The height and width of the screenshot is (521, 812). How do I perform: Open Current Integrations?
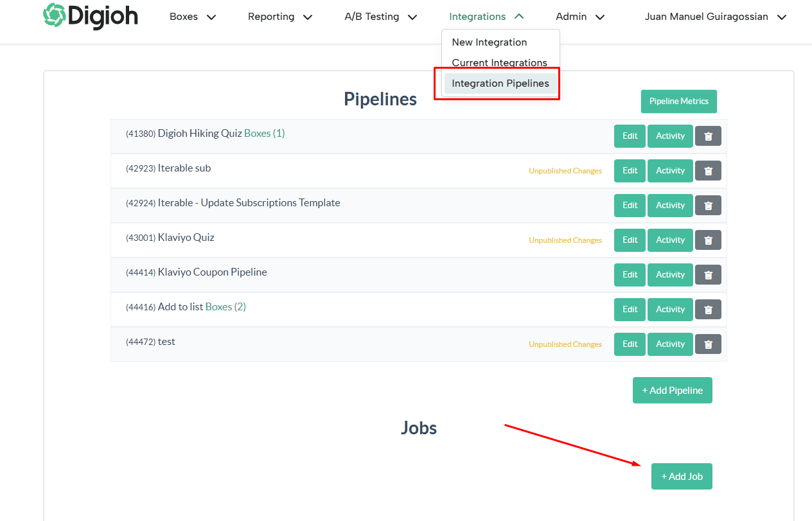(499, 62)
